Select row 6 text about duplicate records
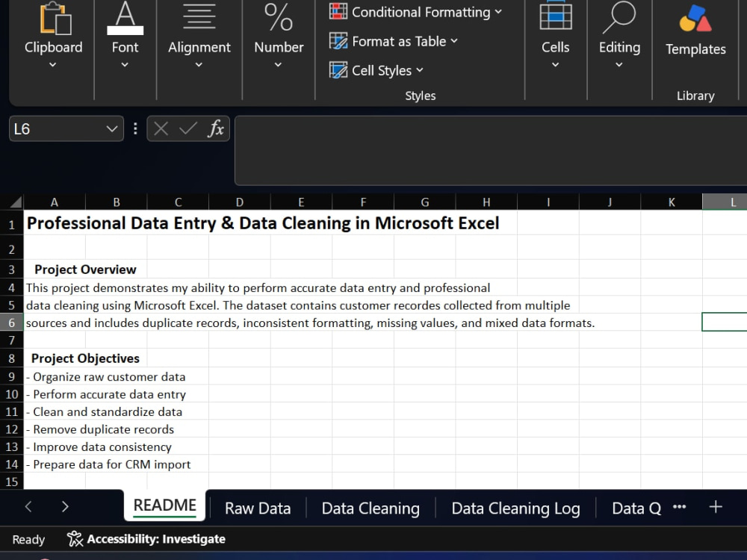 [x=310, y=323]
